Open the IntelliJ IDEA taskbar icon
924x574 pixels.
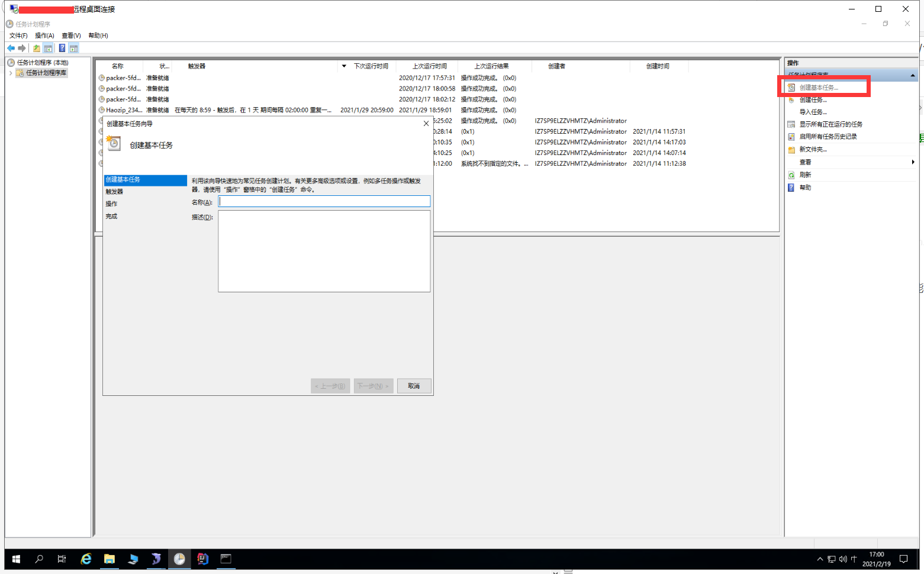click(202, 559)
